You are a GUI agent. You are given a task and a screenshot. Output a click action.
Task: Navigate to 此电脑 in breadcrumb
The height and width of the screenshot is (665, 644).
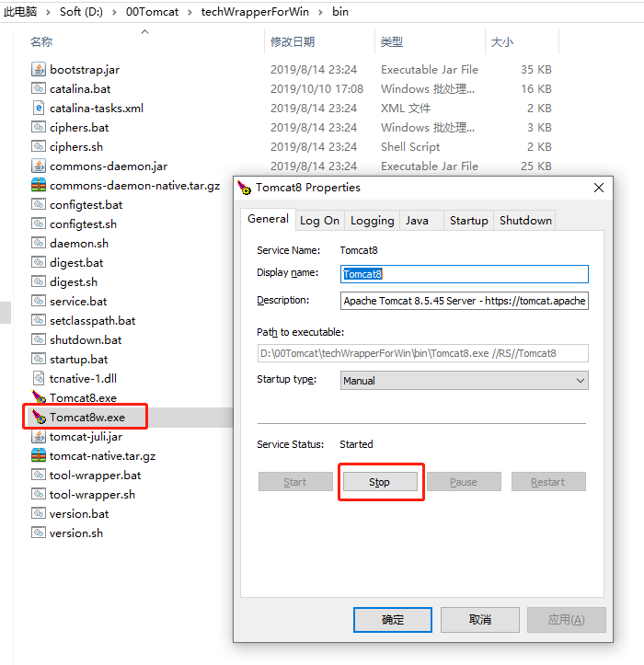(x=20, y=12)
